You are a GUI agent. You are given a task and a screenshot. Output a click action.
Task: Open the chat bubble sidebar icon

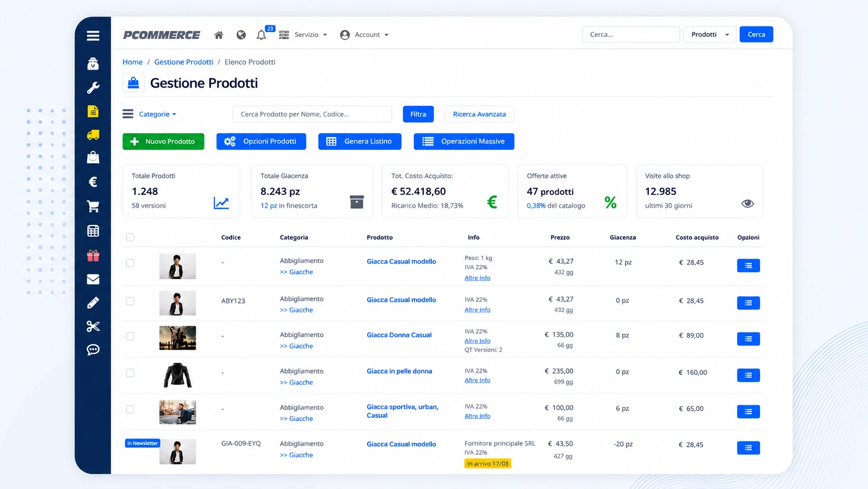(93, 350)
